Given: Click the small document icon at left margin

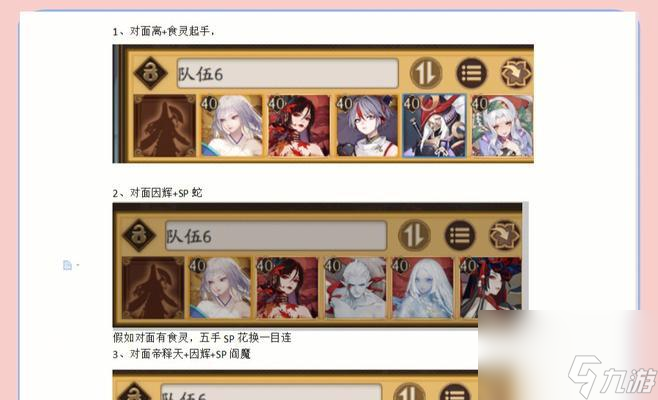Looking at the screenshot, I should click(x=67, y=265).
